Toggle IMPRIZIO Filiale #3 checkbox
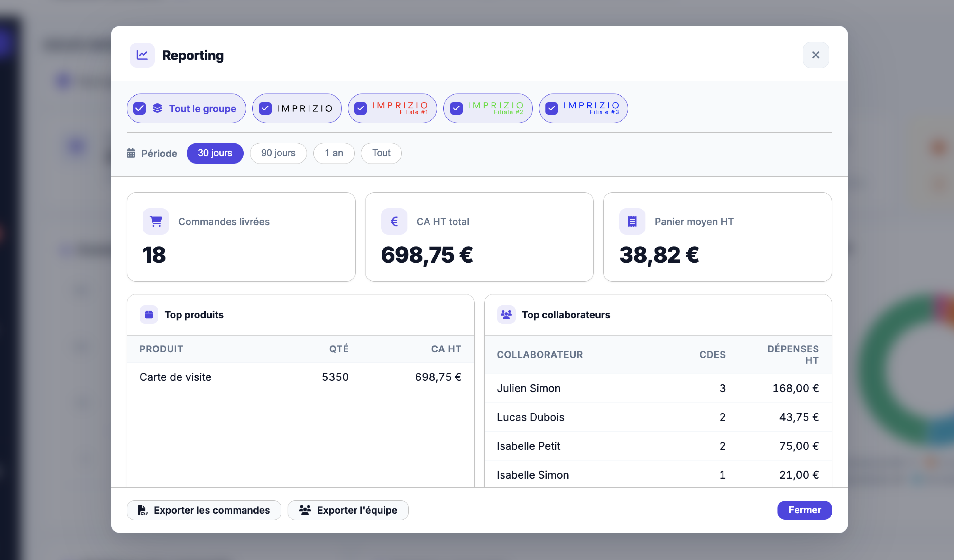The height and width of the screenshot is (560, 954). click(x=552, y=109)
